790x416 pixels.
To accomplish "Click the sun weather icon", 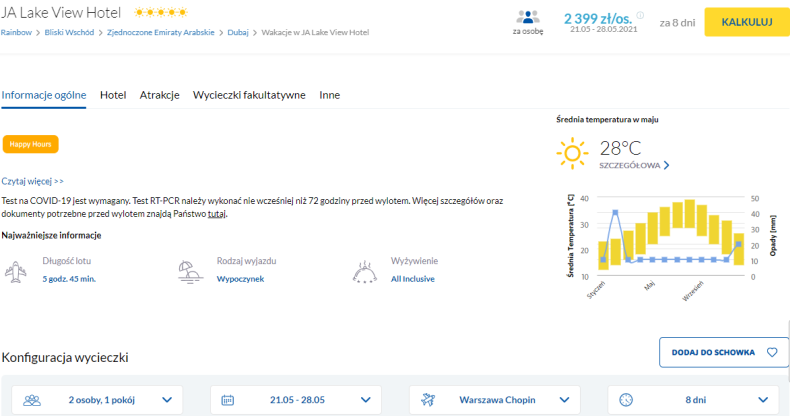I will (572, 153).
